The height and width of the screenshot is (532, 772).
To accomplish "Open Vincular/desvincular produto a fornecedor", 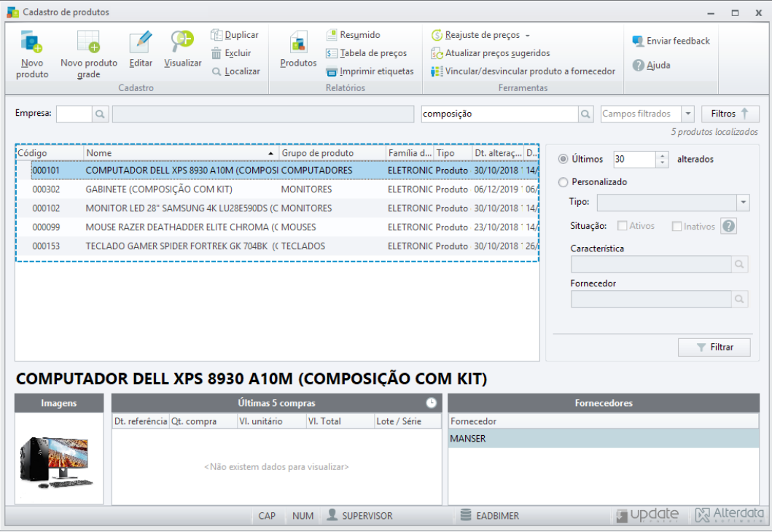I will click(523, 71).
